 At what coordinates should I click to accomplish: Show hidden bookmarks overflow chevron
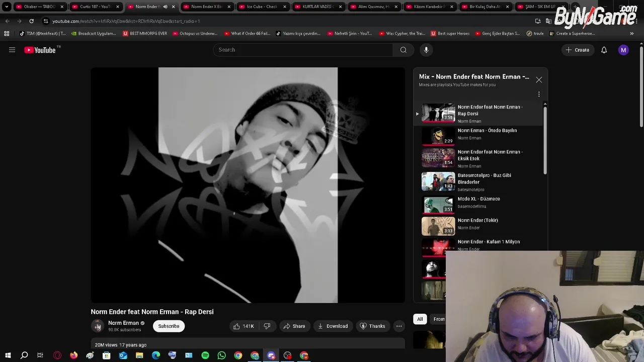[x=632, y=34]
